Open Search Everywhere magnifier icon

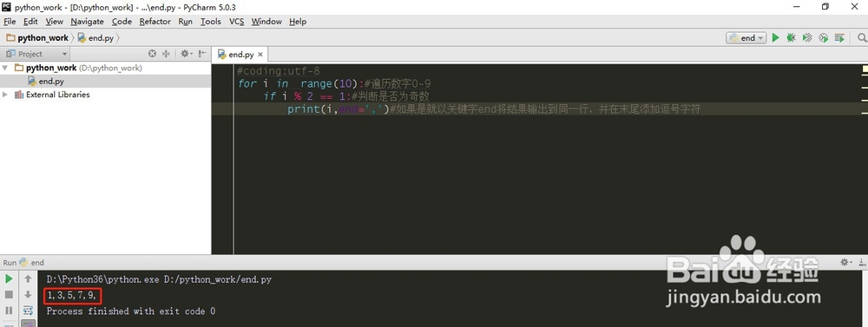pyautogui.click(x=862, y=37)
